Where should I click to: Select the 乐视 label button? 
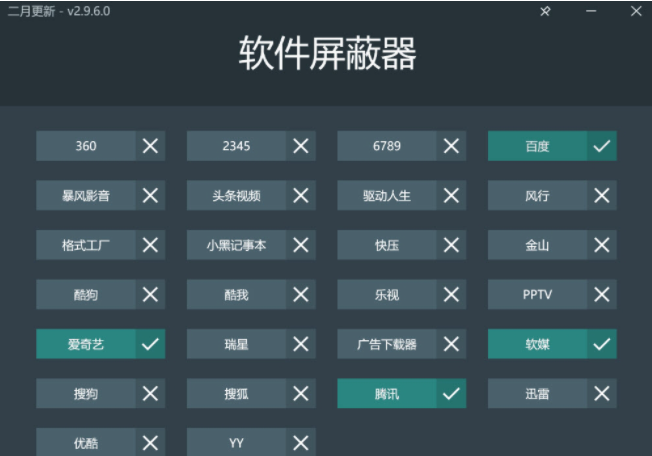coord(387,294)
